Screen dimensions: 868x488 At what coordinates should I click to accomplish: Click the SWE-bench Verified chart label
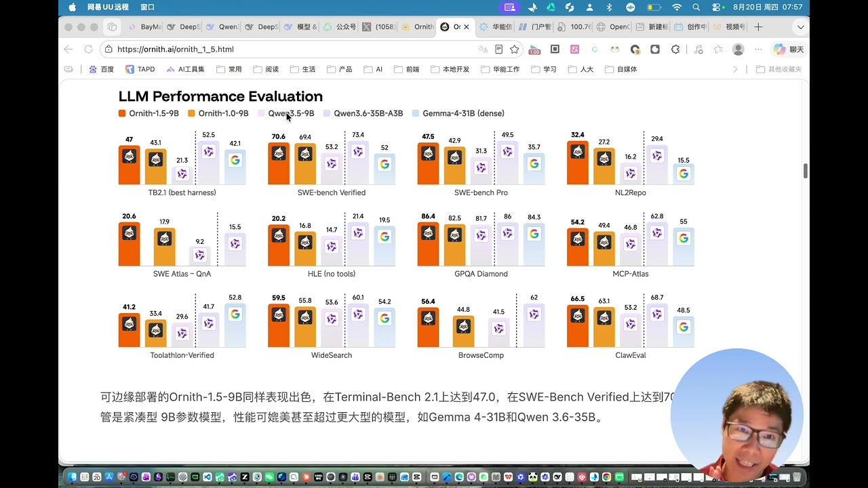[x=332, y=192]
